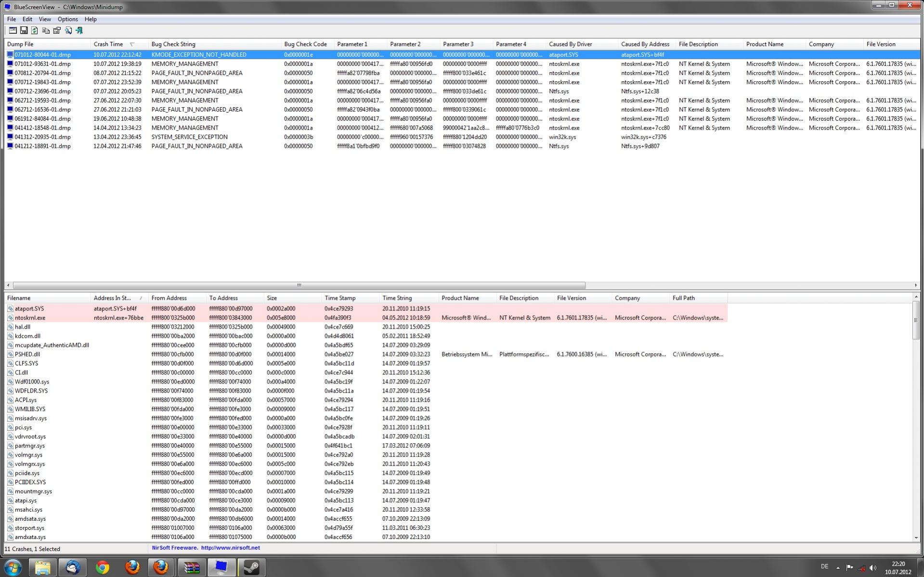Click the Find magnifier toolbar icon
The image size is (924, 577).
click(x=68, y=30)
